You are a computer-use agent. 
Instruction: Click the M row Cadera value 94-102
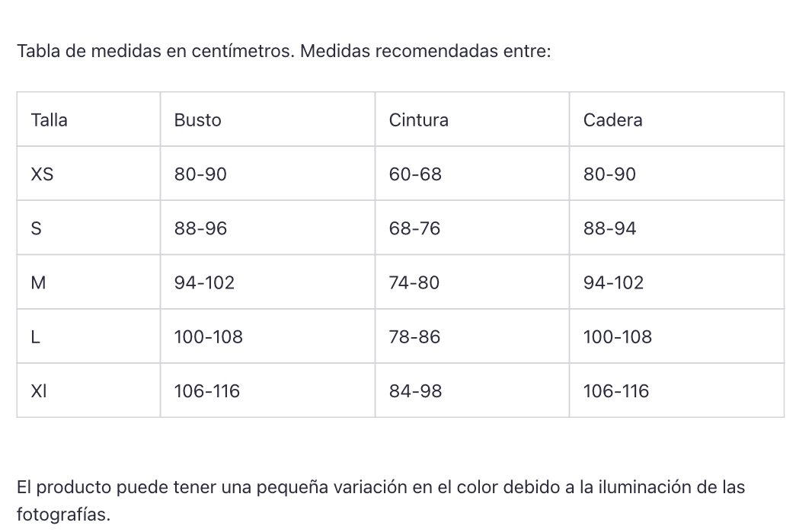[613, 283]
